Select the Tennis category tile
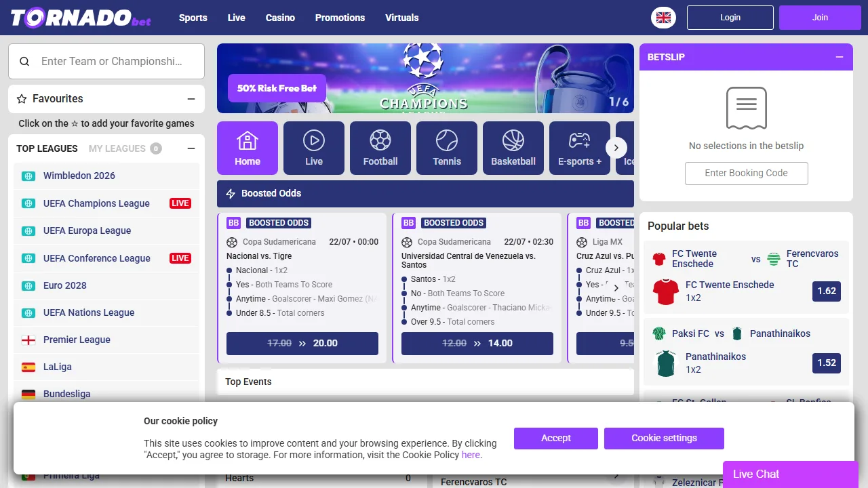The width and height of the screenshot is (868, 488). [x=447, y=148]
